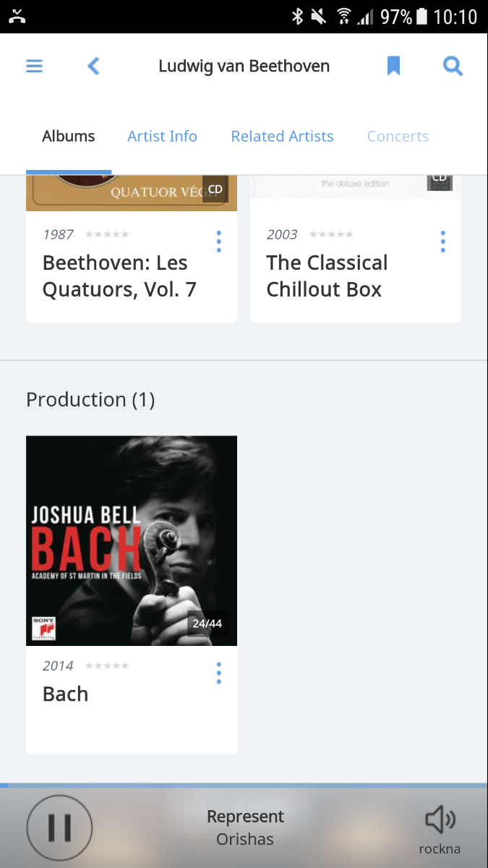This screenshot has height=868, width=488.
Task: Open the hamburger navigation menu
Action: click(x=35, y=67)
